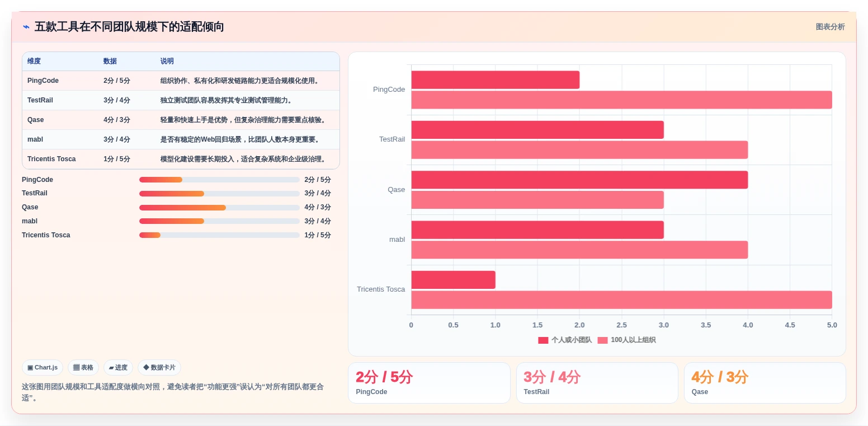Image resolution: width=868 pixels, height=426 pixels.
Task: Click the lightning icon beside the title
Action: tap(26, 27)
